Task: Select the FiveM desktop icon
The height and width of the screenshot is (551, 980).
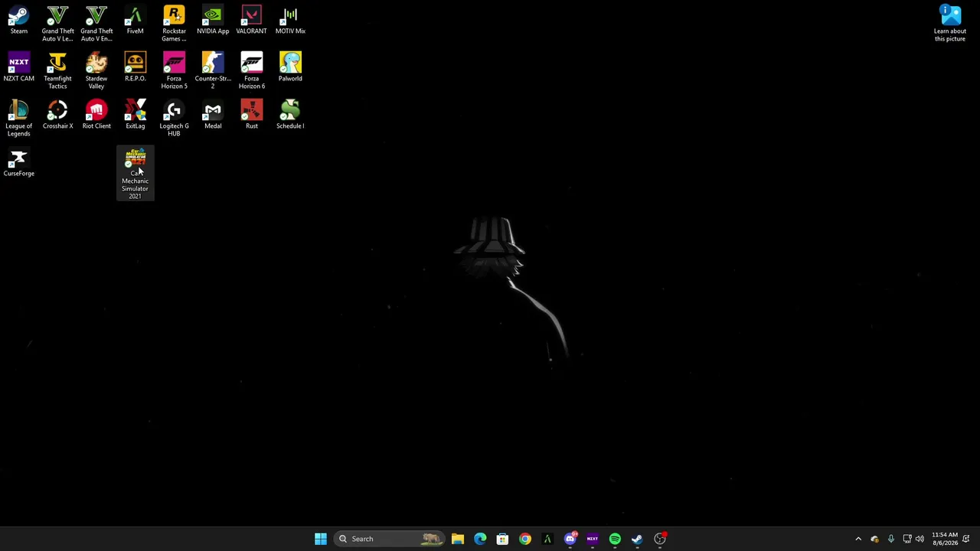Action: pos(135,21)
